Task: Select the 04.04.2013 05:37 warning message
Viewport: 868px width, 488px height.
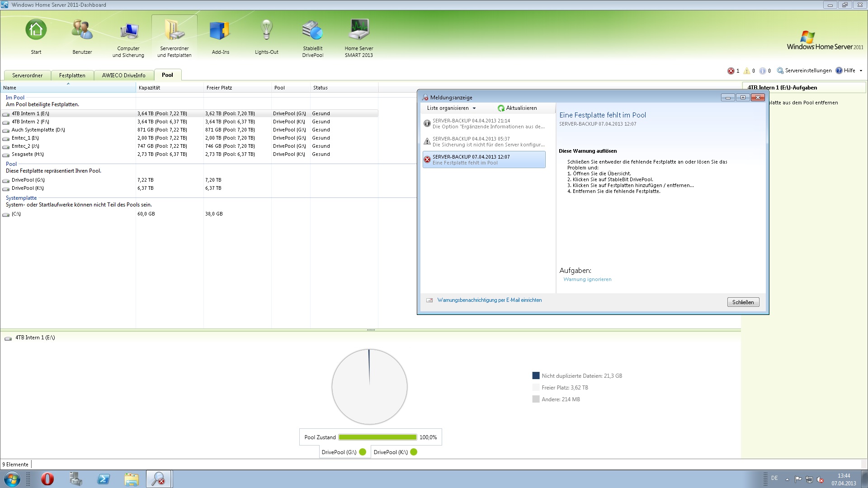Action: point(484,142)
